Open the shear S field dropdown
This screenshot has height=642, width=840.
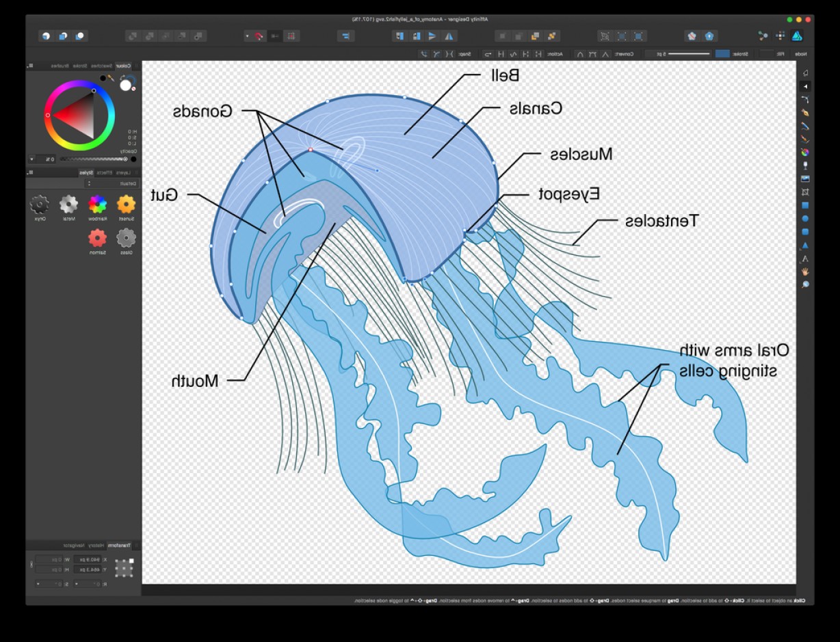point(38,584)
